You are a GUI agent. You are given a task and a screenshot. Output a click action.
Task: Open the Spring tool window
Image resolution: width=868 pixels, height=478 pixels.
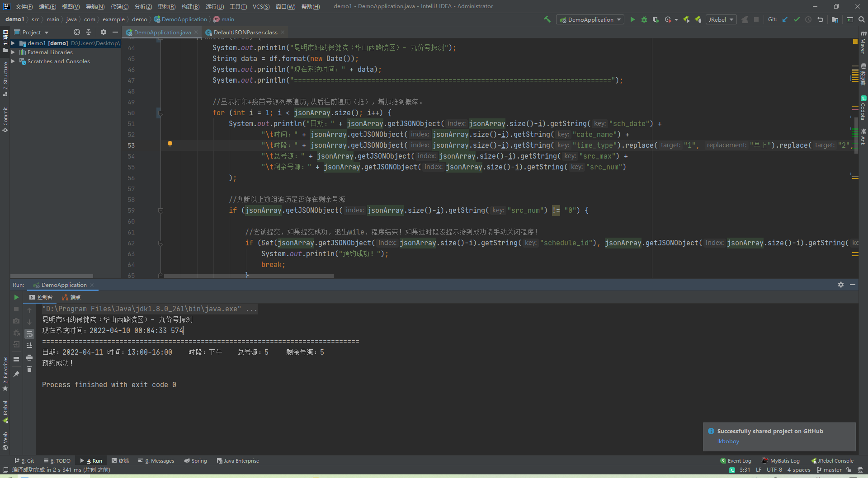(195, 461)
